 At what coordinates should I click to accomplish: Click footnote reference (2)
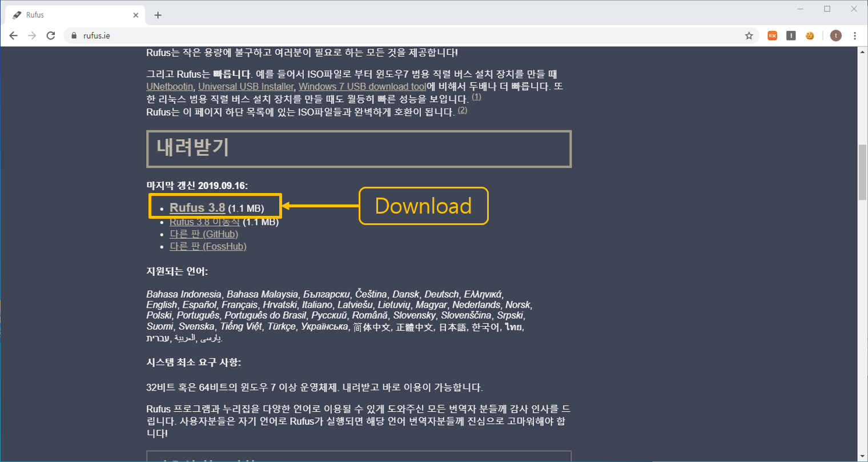pyautogui.click(x=463, y=110)
